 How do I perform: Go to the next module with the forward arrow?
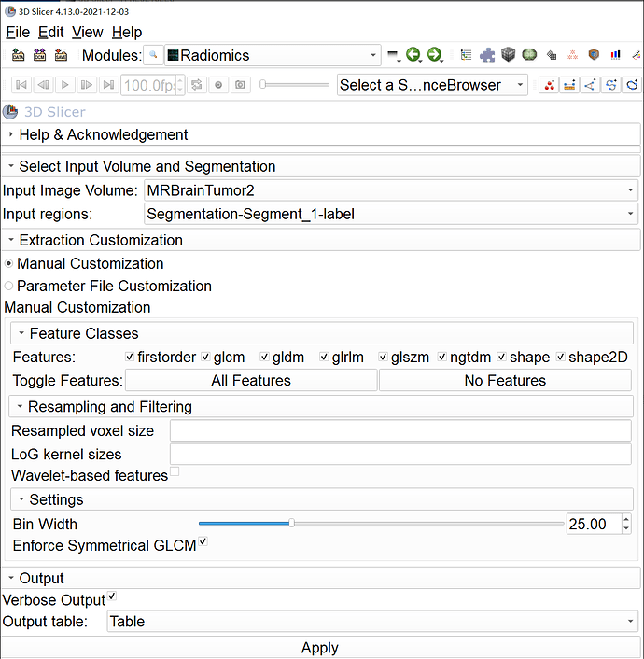tap(434, 55)
